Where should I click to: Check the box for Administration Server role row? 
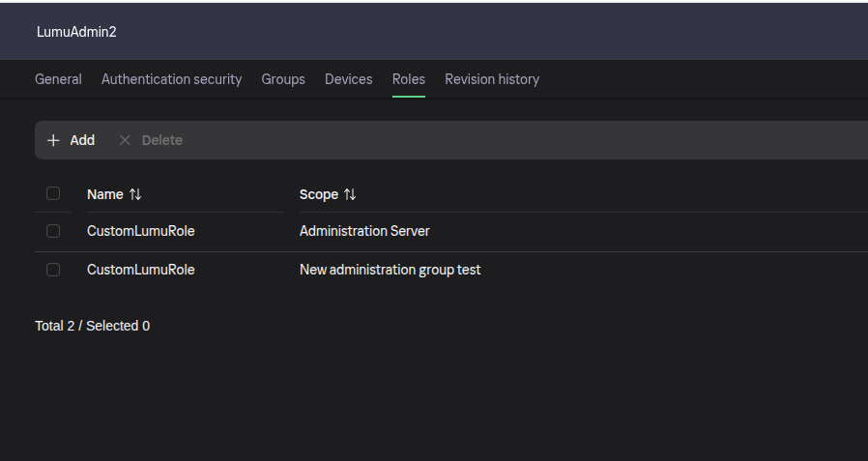(53, 231)
